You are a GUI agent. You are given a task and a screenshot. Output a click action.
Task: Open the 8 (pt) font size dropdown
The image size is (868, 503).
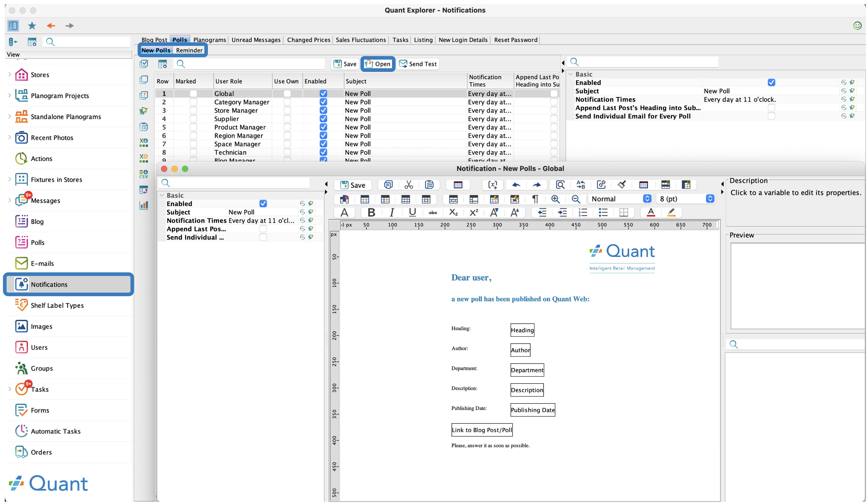click(685, 199)
